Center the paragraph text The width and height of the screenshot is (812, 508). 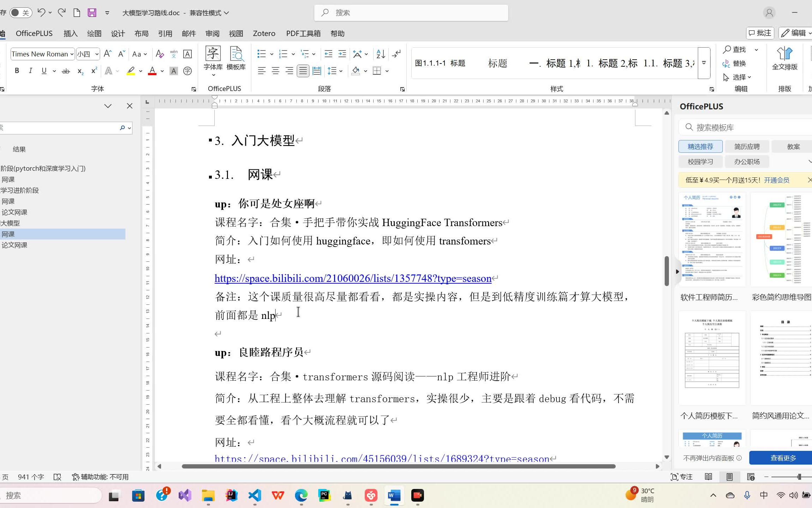[x=276, y=71]
